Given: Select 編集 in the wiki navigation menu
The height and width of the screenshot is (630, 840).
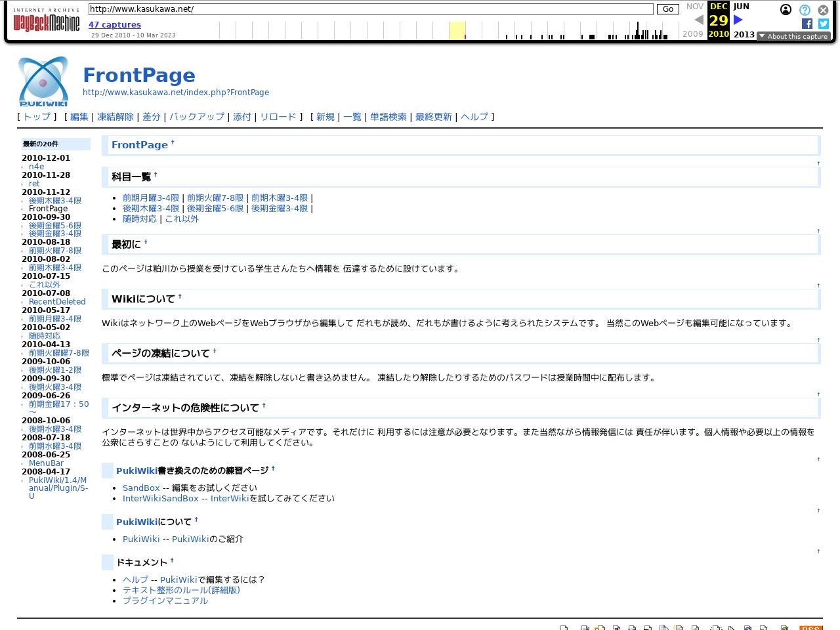Looking at the screenshot, I should point(79,117).
